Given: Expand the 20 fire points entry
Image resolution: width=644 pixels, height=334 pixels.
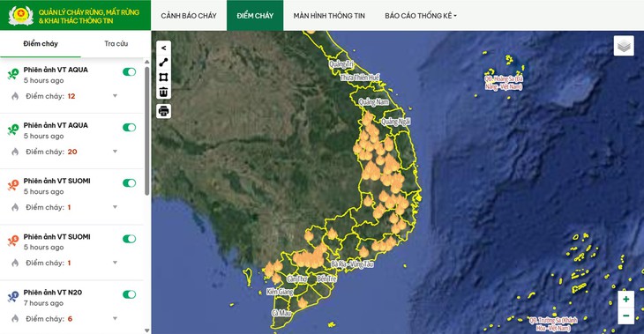Looking at the screenshot, I should [115, 152].
